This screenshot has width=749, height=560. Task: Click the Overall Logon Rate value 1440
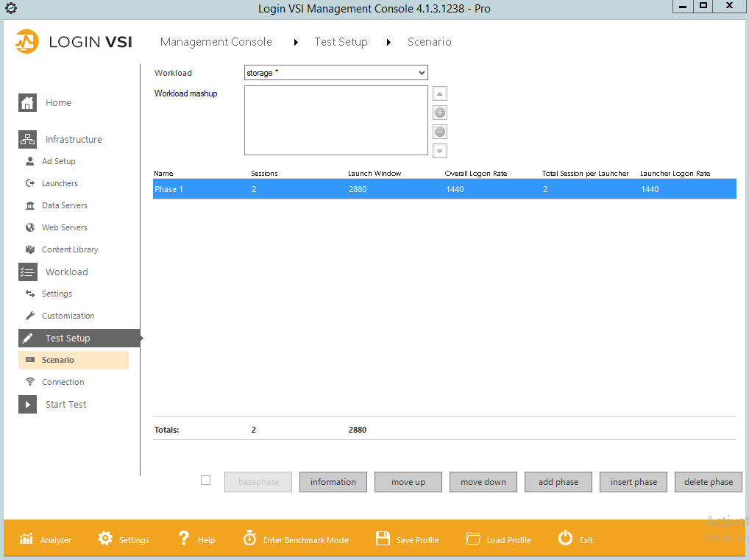(x=455, y=189)
